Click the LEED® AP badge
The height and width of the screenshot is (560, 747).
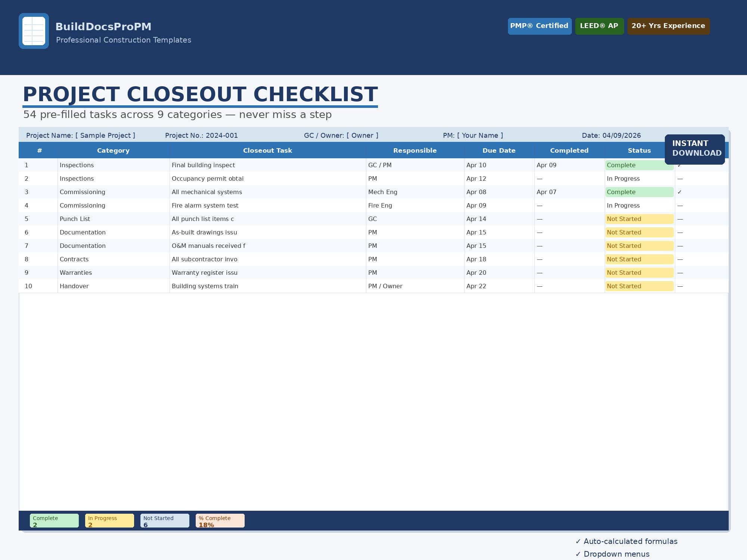tap(599, 26)
